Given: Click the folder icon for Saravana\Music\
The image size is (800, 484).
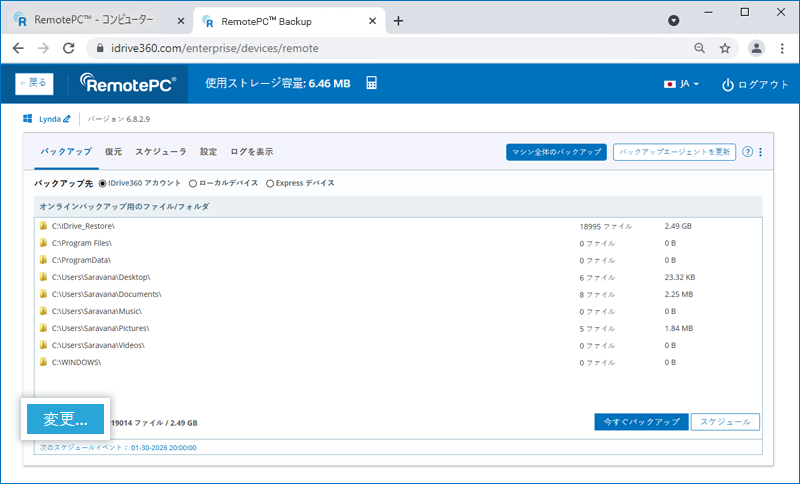Looking at the screenshot, I should (x=43, y=311).
